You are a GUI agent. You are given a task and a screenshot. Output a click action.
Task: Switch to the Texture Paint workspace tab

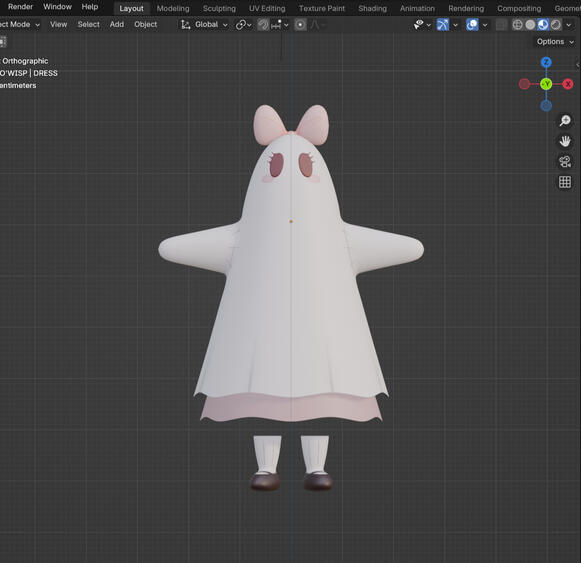pyautogui.click(x=322, y=8)
